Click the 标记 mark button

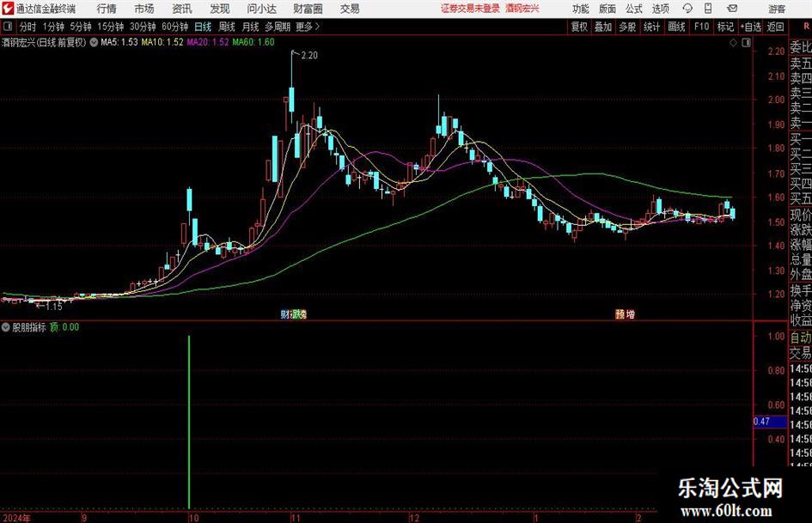point(725,27)
